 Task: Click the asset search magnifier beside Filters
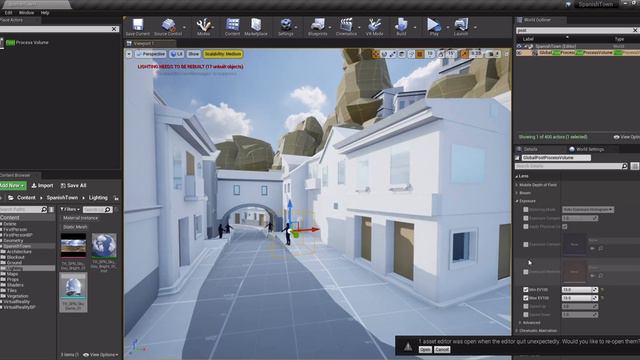107,209
